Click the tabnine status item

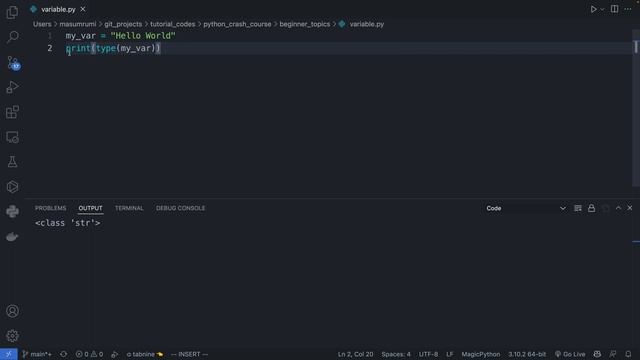tap(144, 354)
